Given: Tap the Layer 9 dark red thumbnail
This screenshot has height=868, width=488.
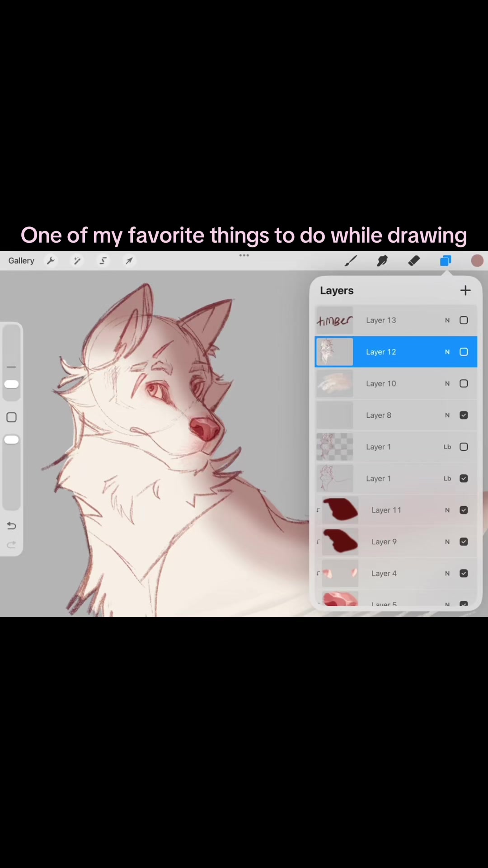Looking at the screenshot, I should point(340,542).
